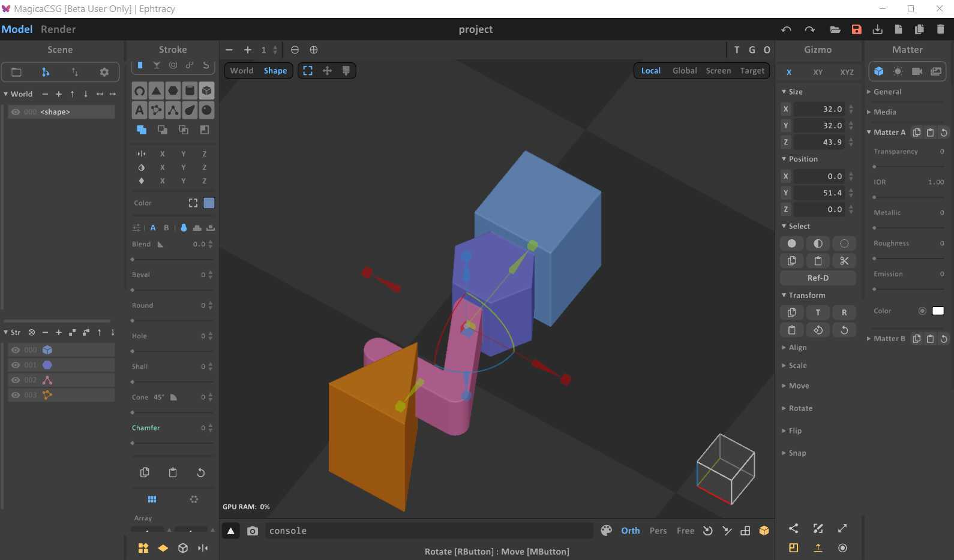The image size is (954, 560).
Task: Toggle visibility of stroke 000
Action: tap(16, 350)
